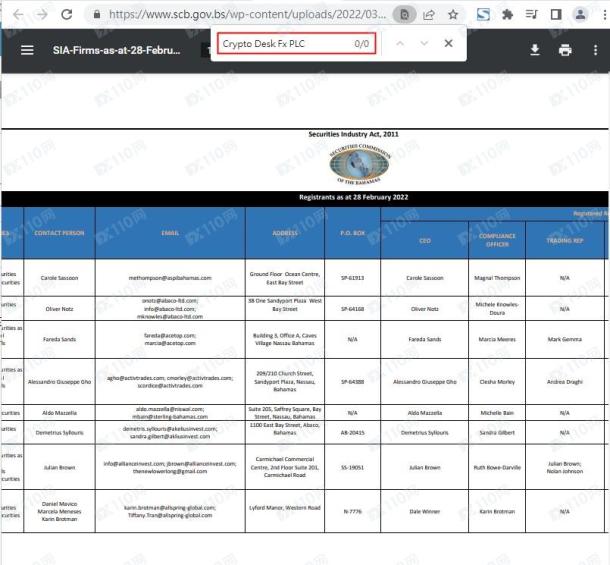
Task: Click trading rep Andrea Draghi cell
Action: 564,382
